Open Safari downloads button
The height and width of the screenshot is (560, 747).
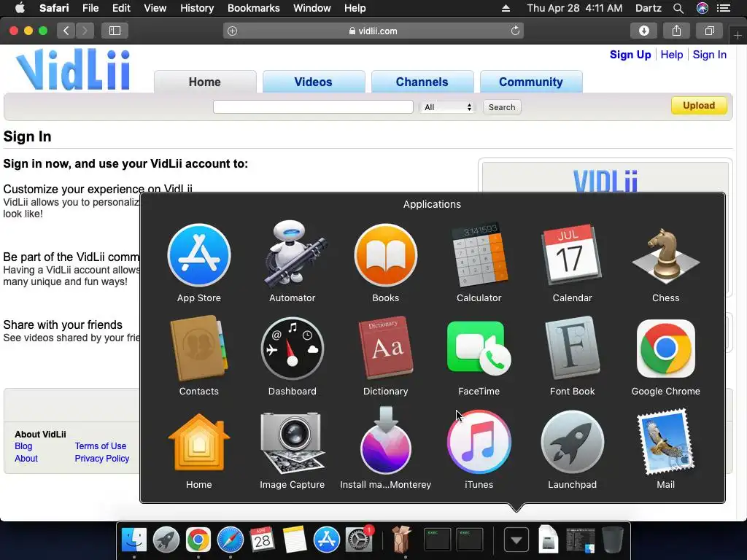pyautogui.click(x=643, y=31)
